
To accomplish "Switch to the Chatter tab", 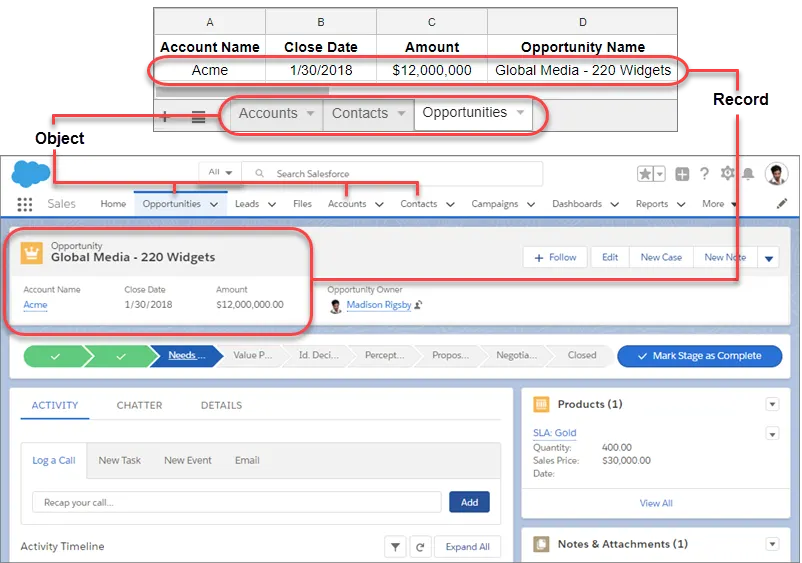I will click(x=139, y=405).
